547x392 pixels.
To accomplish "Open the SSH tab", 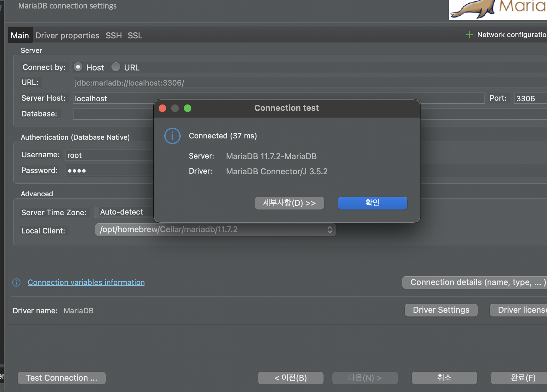I will pyautogui.click(x=114, y=36).
